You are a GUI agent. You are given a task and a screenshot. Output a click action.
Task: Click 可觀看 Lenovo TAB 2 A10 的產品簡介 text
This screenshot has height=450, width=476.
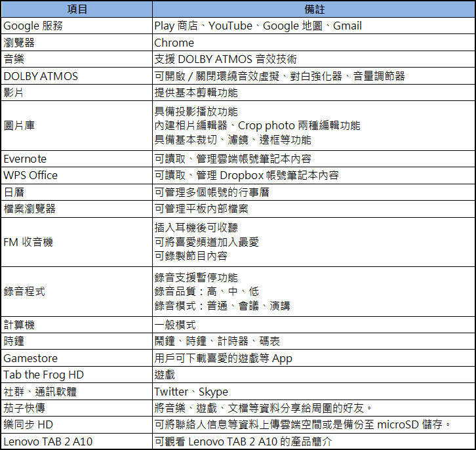(243, 441)
